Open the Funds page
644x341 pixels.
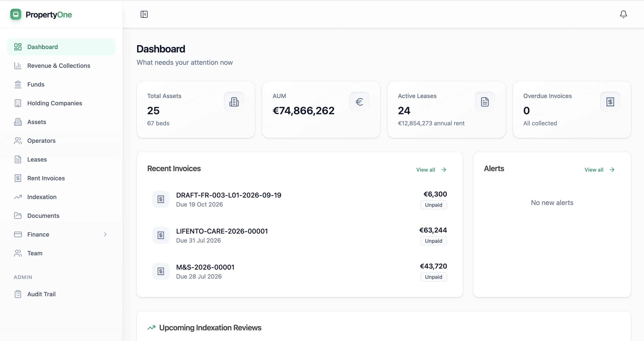(61, 84)
